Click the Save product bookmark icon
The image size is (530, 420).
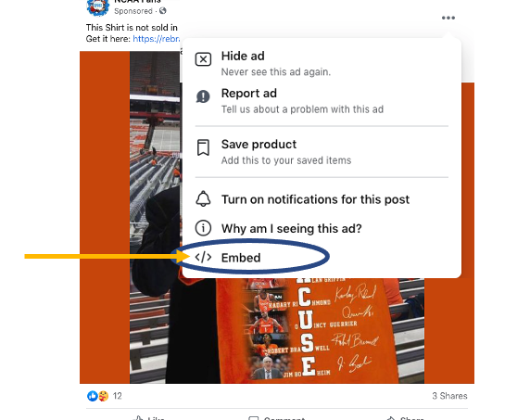point(203,147)
